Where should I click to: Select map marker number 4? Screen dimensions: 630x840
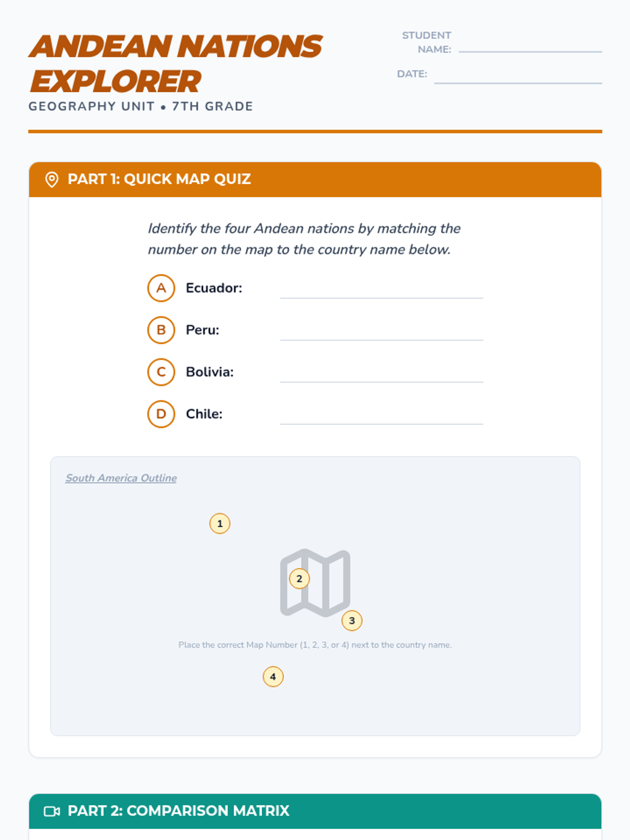[x=273, y=677]
